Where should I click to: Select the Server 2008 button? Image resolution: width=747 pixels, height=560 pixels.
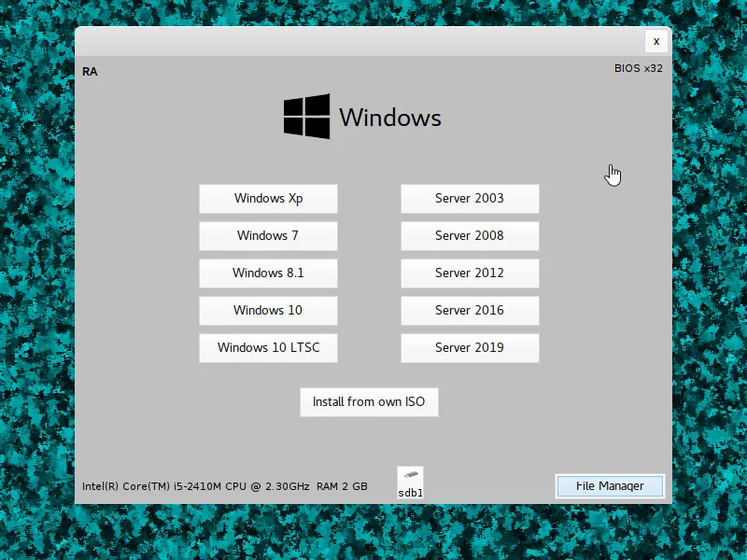tap(470, 235)
